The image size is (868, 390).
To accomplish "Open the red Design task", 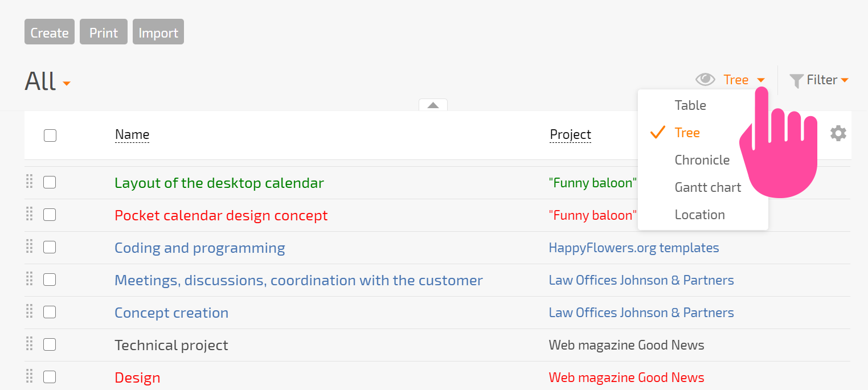I will 137,377.
